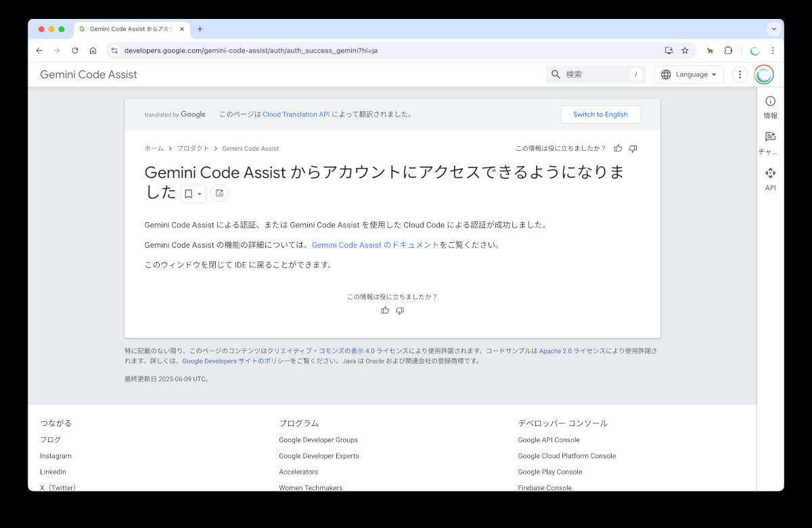Open Google API Console link

tap(549, 440)
